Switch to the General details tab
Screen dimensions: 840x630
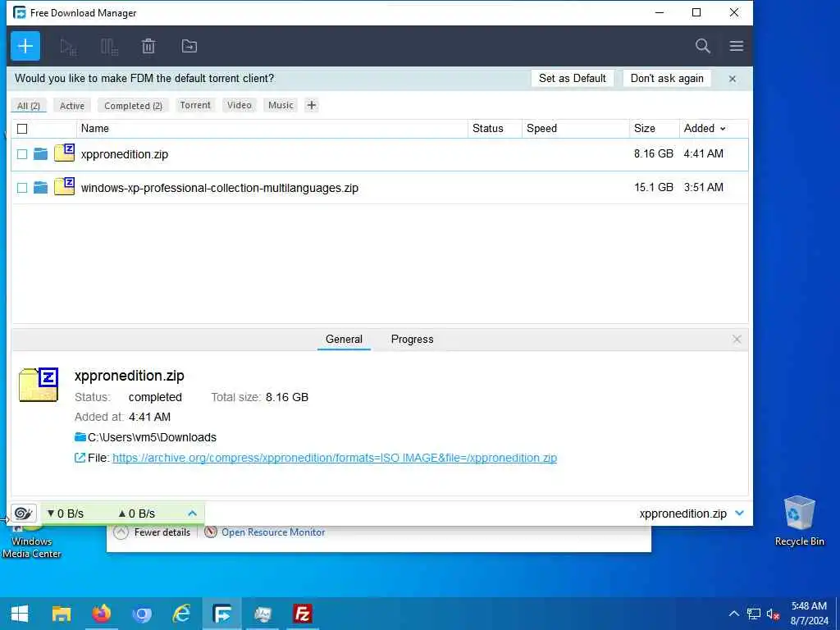[344, 340]
